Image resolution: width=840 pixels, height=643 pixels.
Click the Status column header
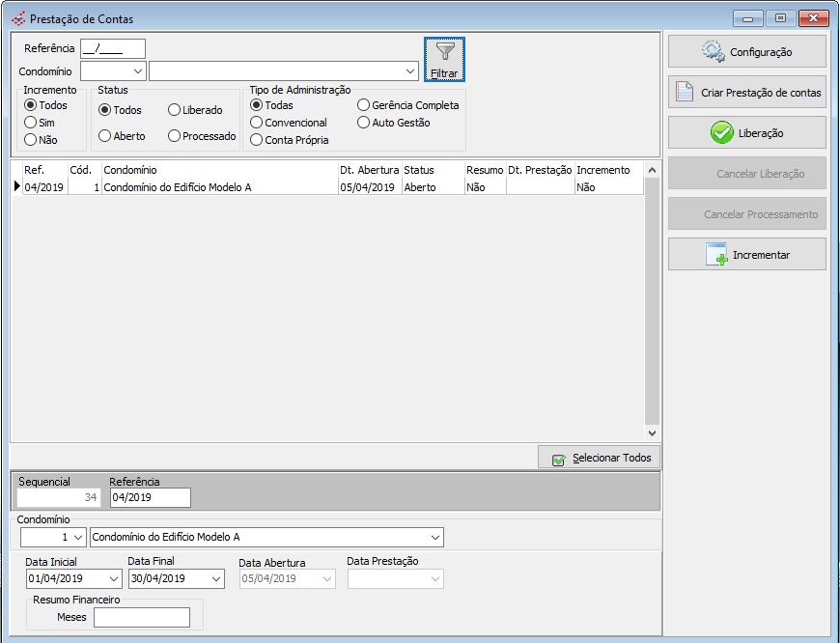[419, 170]
